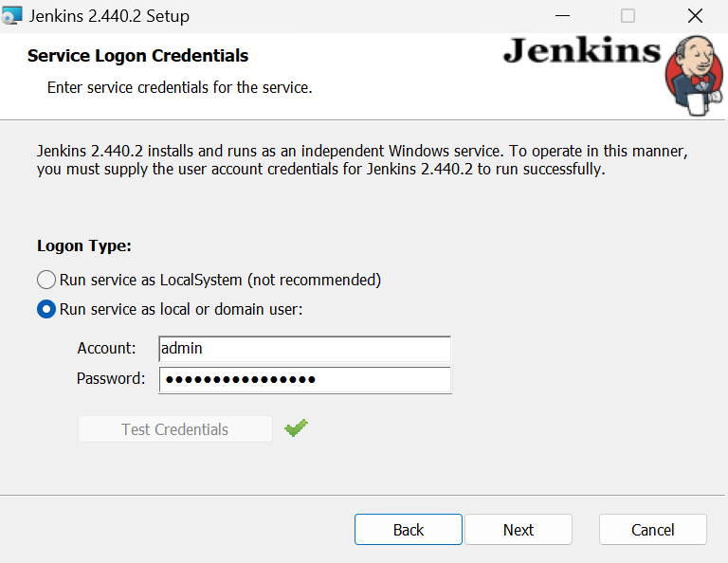Cancel the Jenkins setup
The width and height of the screenshot is (728, 563).
pyautogui.click(x=653, y=530)
